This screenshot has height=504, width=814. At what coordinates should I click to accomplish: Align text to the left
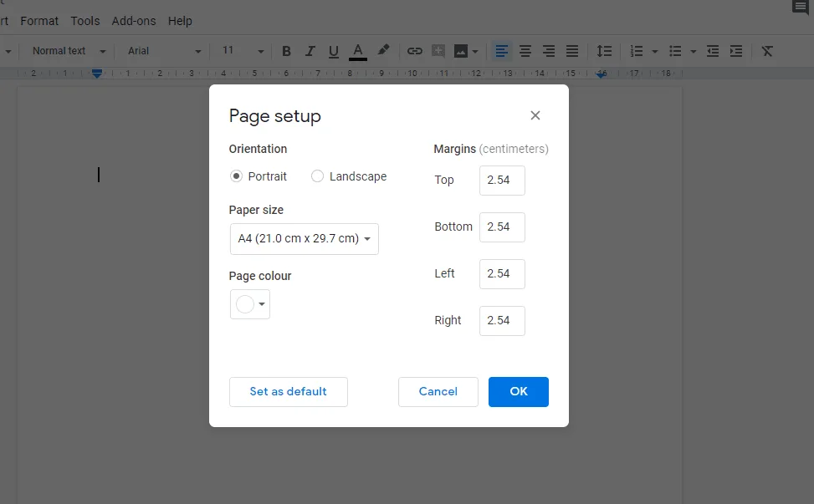[501, 51]
